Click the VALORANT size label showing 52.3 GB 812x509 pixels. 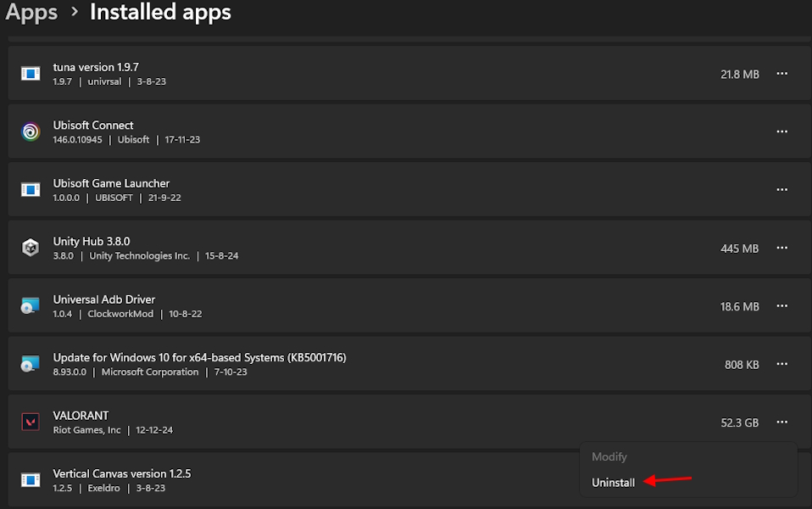(x=740, y=422)
